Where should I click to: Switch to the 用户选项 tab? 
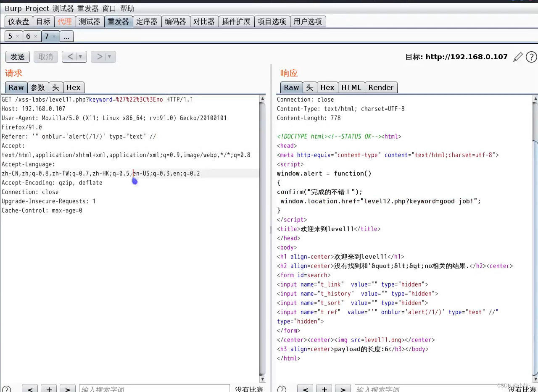(x=308, y=21)
